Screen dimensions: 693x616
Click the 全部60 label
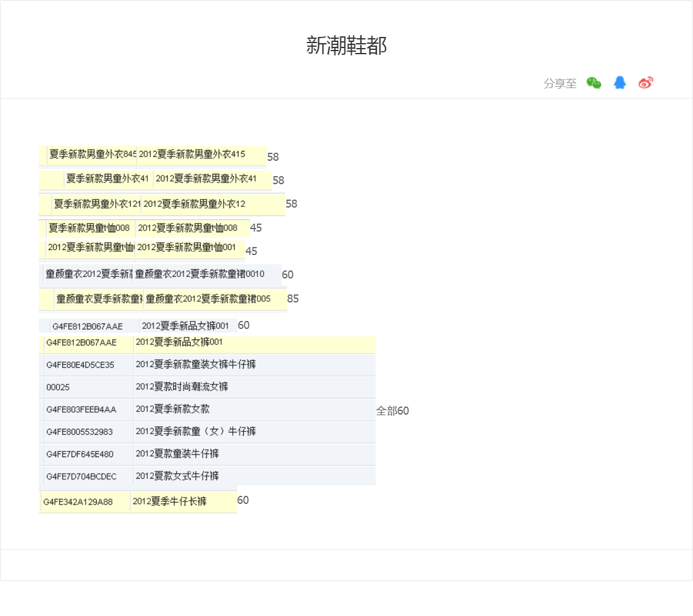coord(392,411)
